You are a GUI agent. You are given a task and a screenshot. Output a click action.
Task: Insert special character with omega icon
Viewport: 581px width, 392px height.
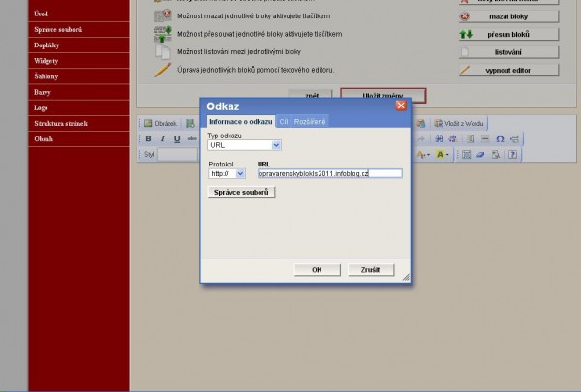pos(500,139)
